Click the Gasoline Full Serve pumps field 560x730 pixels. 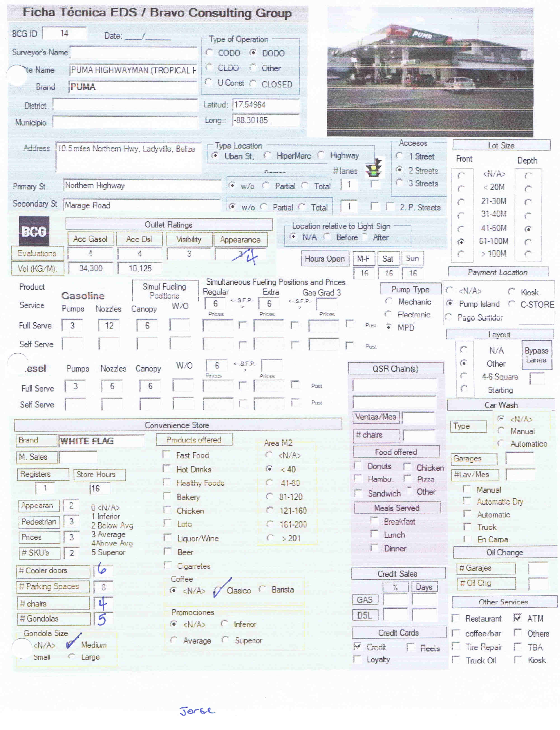(72, 325)
